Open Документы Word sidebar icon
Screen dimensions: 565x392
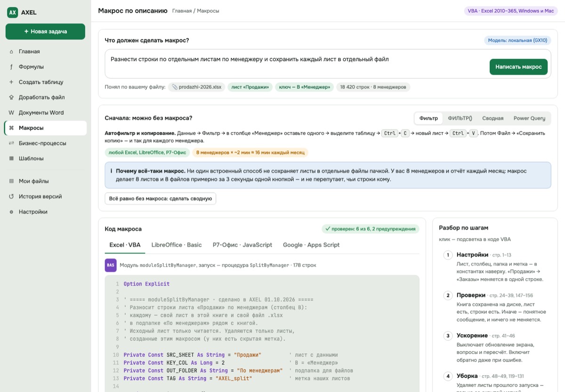(11, 112)
